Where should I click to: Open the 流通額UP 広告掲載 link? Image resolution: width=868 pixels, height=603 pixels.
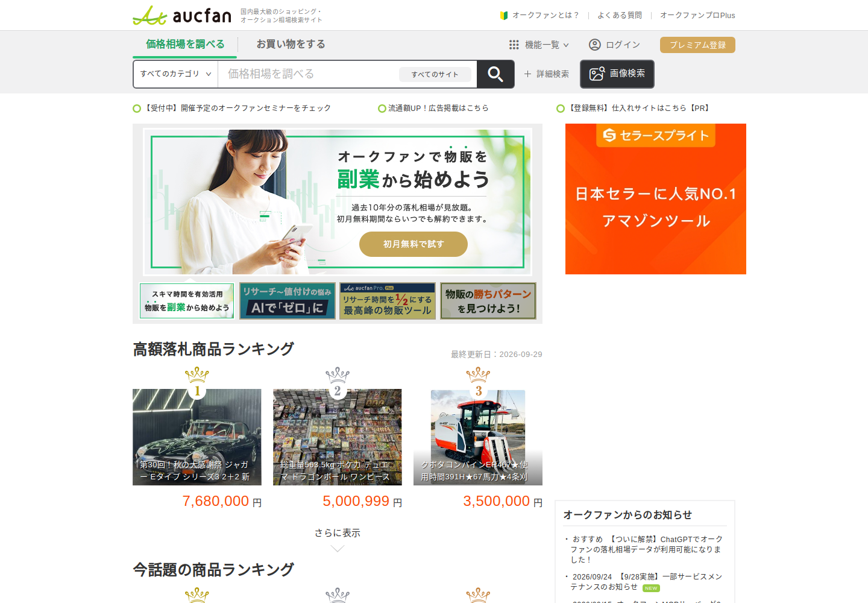point(433,108)
